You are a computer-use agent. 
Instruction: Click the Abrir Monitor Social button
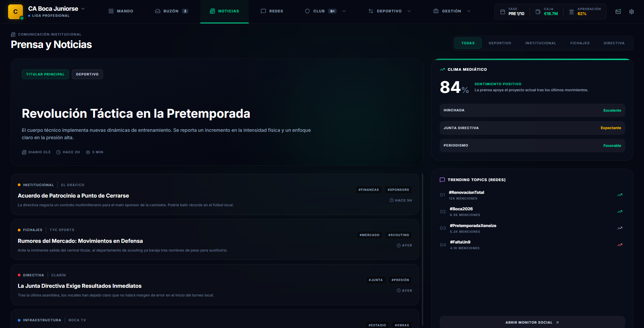coord(532,322)
